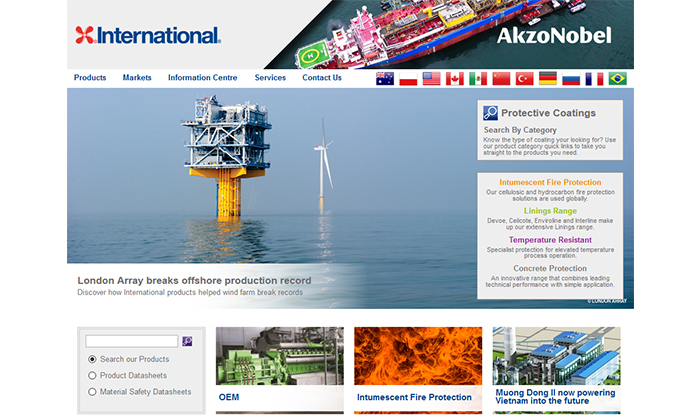700x420 pixels.
Task: Select the United States flag
Action: [431, 79]
